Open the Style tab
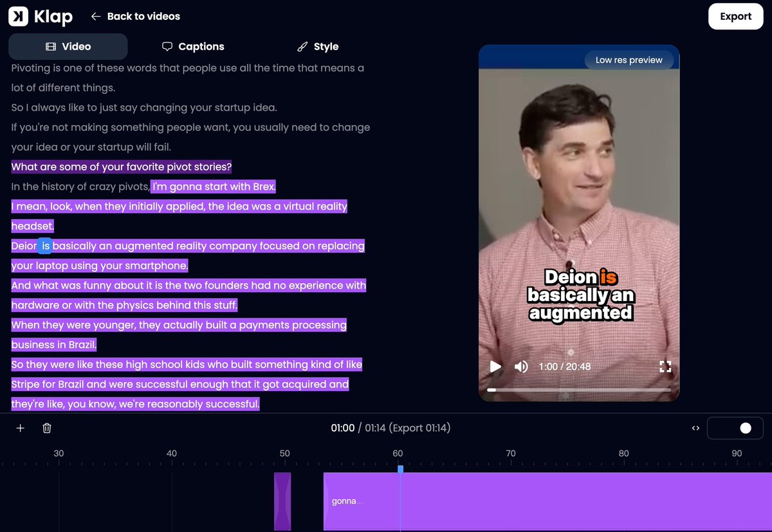 (x=318, y=47)
